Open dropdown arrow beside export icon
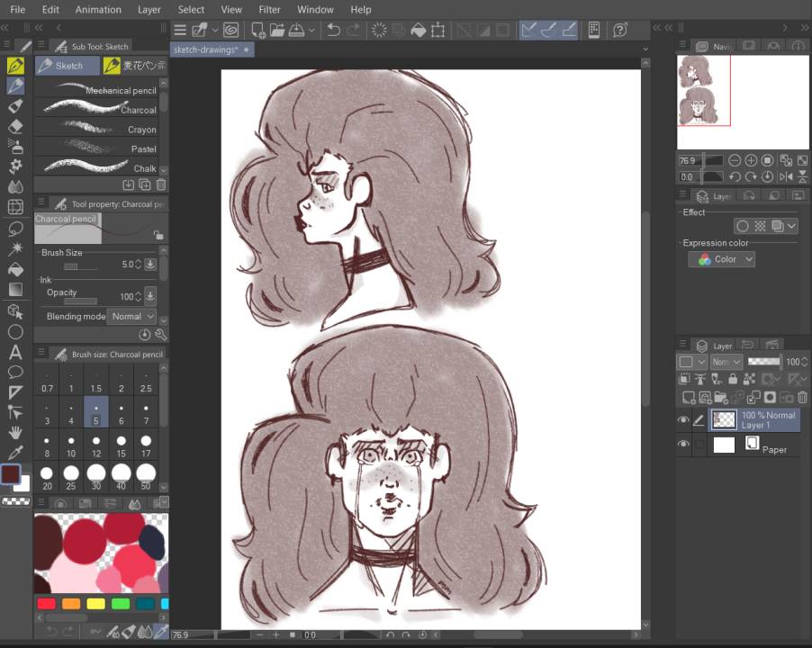The image size is (812, 648). point(311,30)
